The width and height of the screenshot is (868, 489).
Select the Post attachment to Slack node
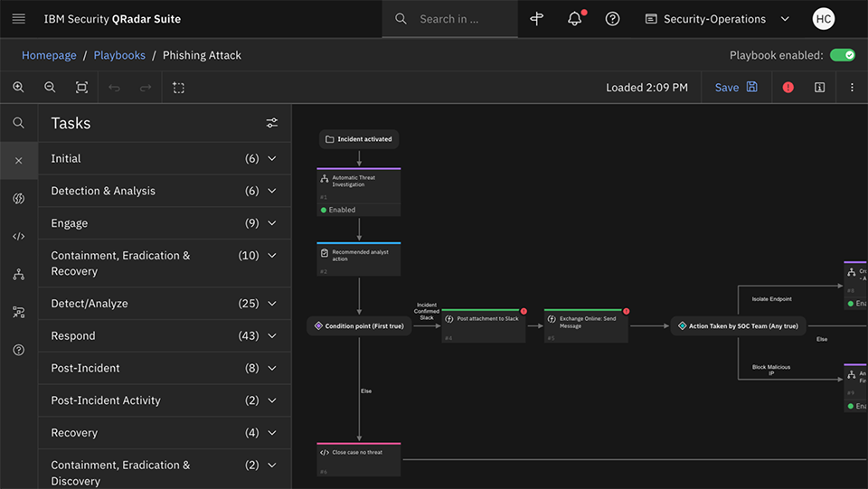point(483,325)
